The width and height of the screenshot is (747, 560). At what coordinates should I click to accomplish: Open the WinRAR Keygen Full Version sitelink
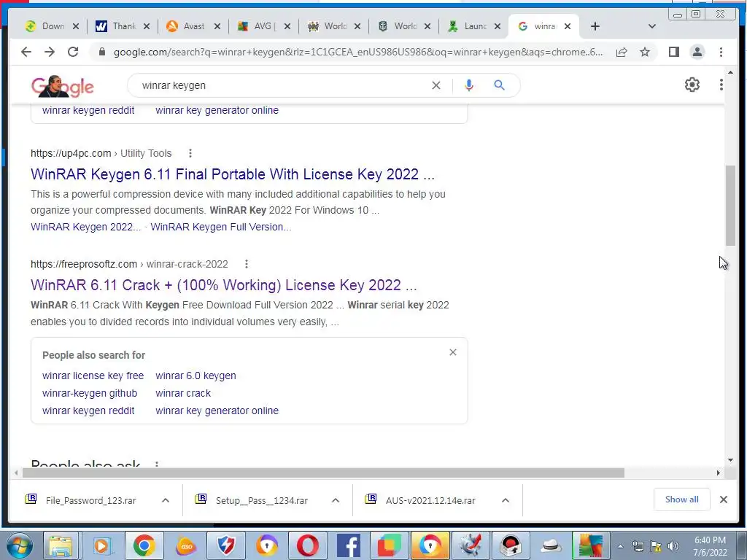220,227
